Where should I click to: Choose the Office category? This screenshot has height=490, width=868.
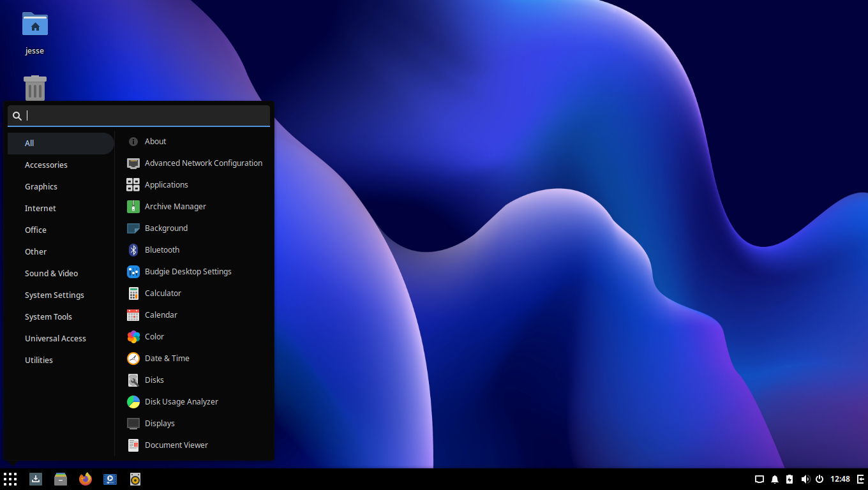(x=61, y=230)
